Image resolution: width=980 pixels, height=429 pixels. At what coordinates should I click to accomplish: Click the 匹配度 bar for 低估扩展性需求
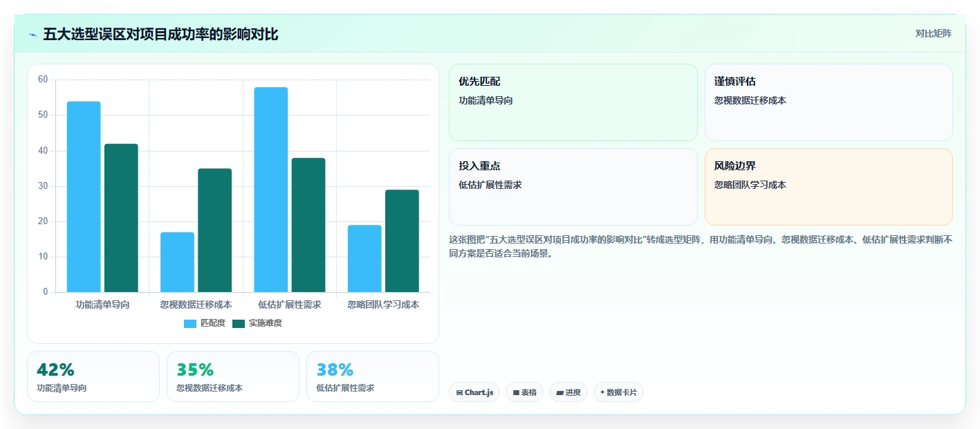tap(271, 190)
